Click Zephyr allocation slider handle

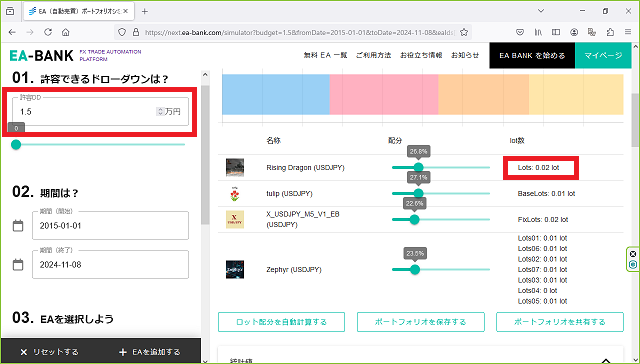click(415, 269)
